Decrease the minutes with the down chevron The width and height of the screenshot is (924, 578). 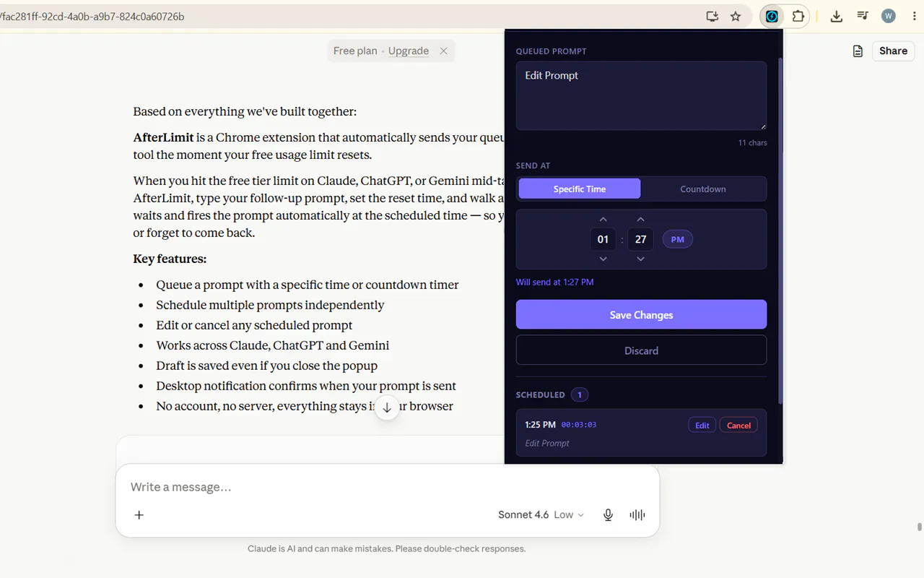[640, 259]
